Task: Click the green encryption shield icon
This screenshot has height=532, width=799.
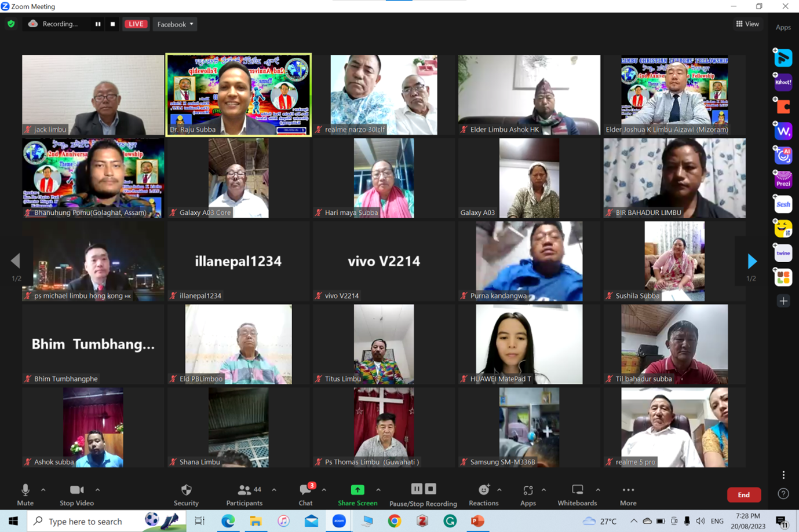Action: (11, 24)
